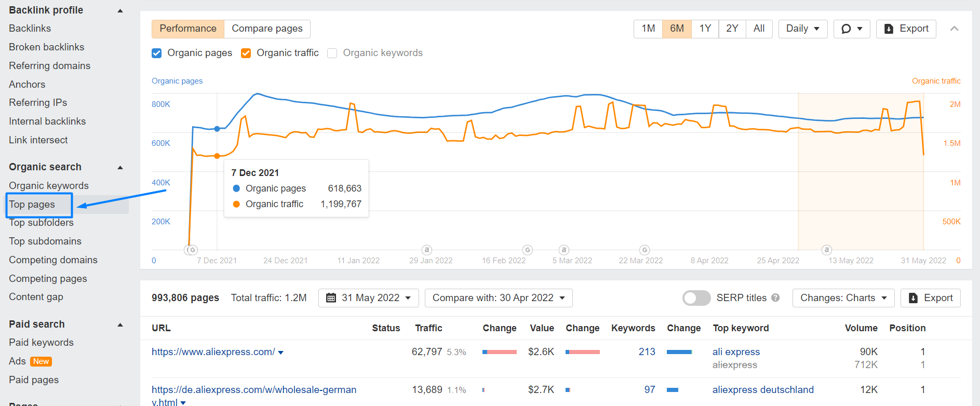This screenshot has width=980, height=406.
Task: Select the 6M time range
Action: [x=677, y=29]
